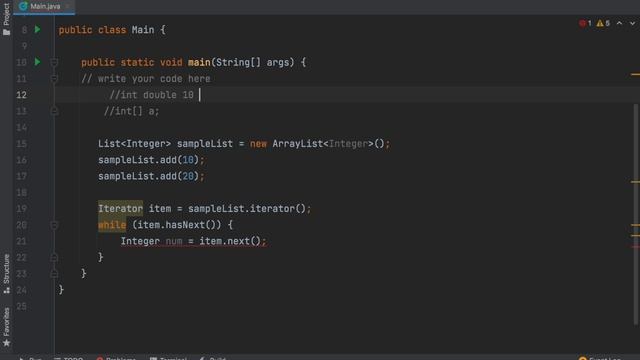The width and height of the screenshot is (640, 360).
Task: Select the Main.java editor tab
Action: tap(45, 6)
